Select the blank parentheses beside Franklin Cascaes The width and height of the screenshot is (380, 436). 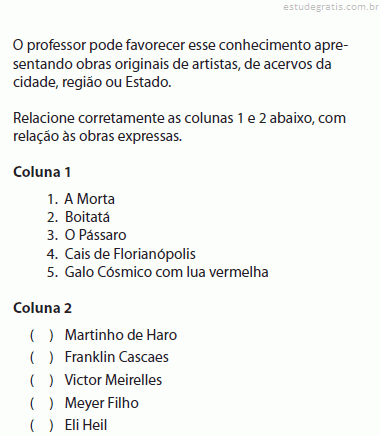(42, 357)
